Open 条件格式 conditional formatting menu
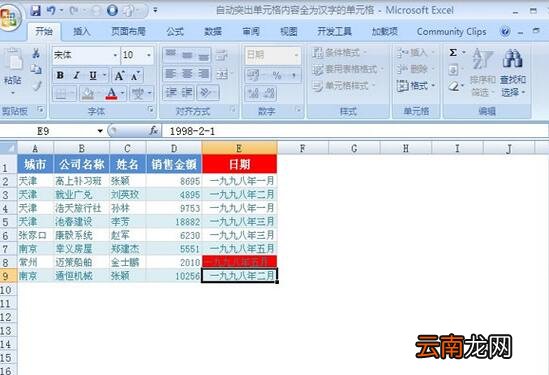549x375 pixels. pyautogui.click(x=340, y=53)
